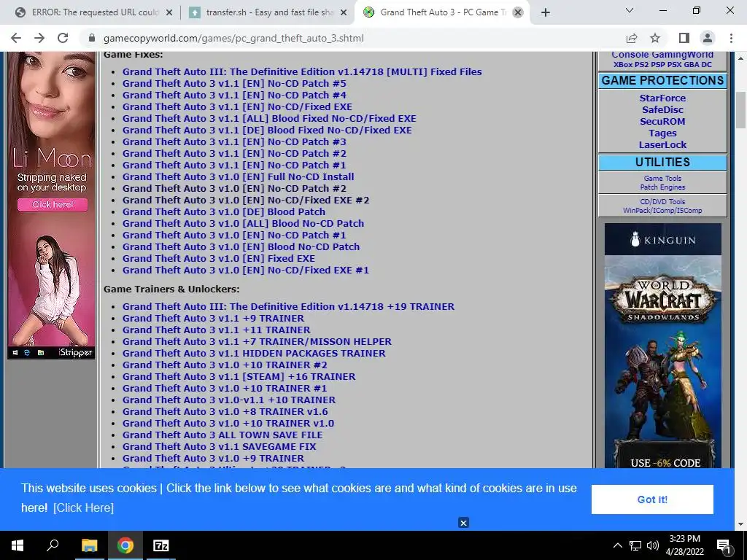The image size is (747, 560).
Task: Open v1.1 [STEAM] +16 TRAINER link
Action: 239,377
